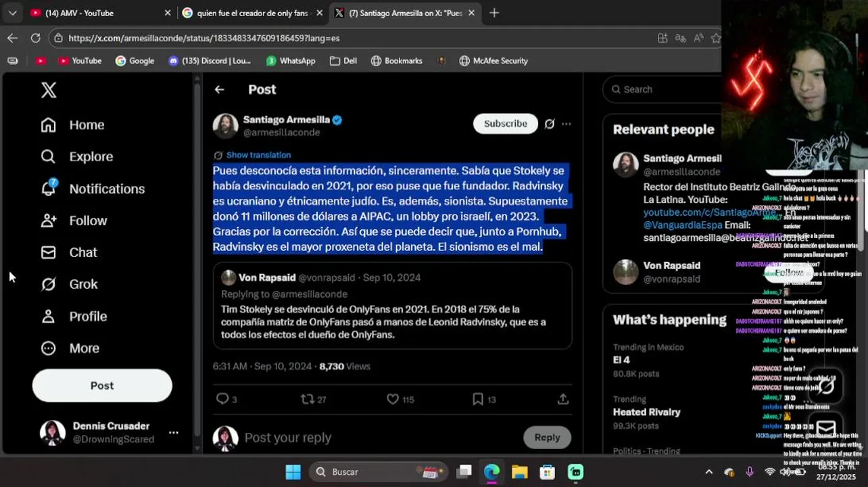Open the tab actions dropdown chevron
The image size is (868, 487).
click(12, 13)
